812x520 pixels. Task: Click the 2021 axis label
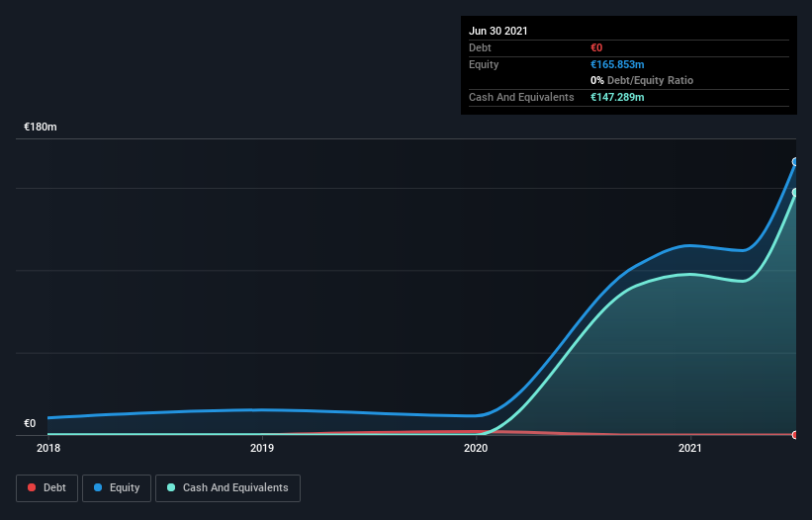(689, 448)
